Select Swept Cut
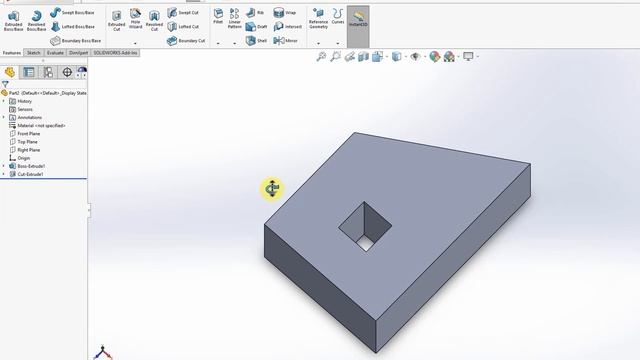The image size is (640, 360). [x=183, y=13]
